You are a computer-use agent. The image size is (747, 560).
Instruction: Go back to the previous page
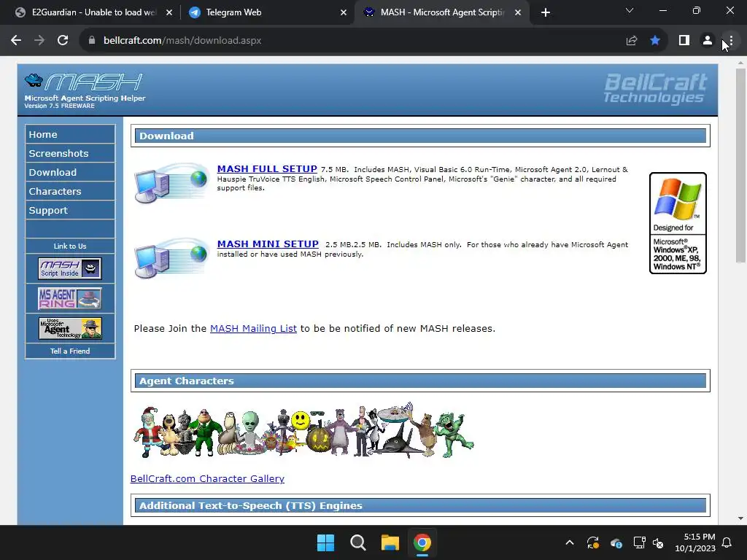tap(16, 41)
